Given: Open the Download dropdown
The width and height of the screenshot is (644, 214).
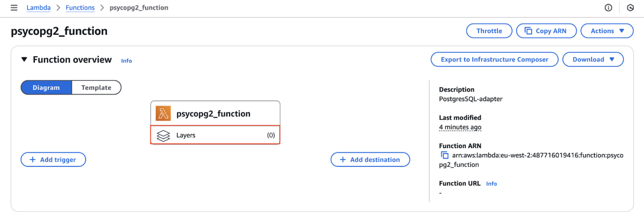Looking at the screenshot, I should [593, 59].
